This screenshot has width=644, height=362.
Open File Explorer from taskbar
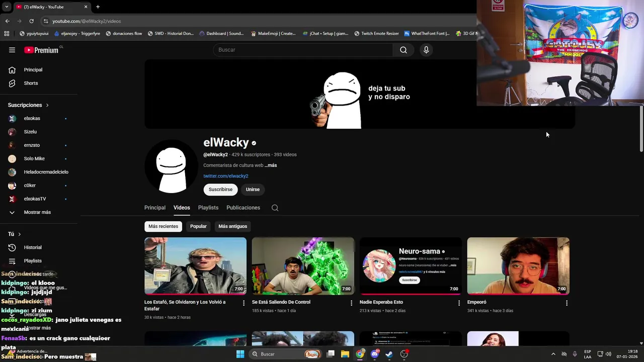coord(345,354)
